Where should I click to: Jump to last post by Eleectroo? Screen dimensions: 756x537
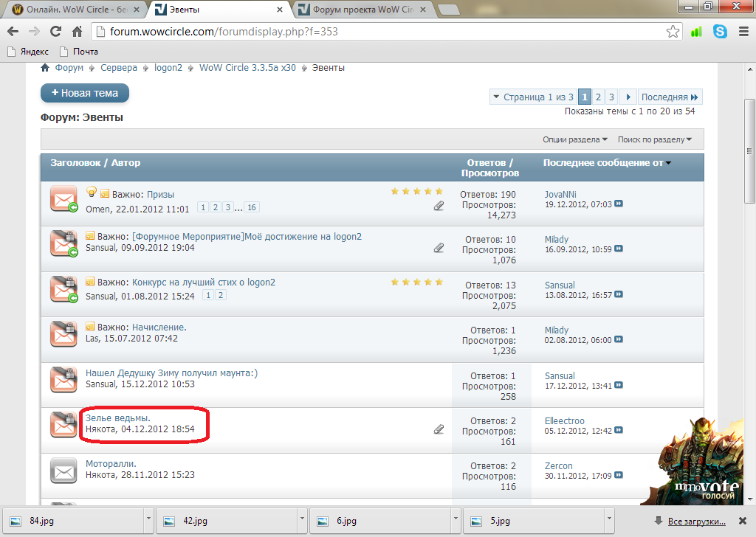click(x=619, y=431)
